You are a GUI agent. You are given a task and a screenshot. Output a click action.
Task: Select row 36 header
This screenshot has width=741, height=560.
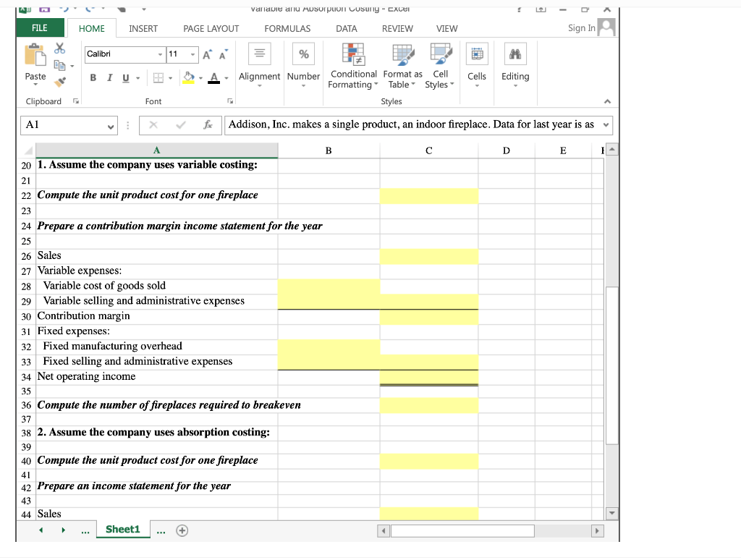pos(26,405)
